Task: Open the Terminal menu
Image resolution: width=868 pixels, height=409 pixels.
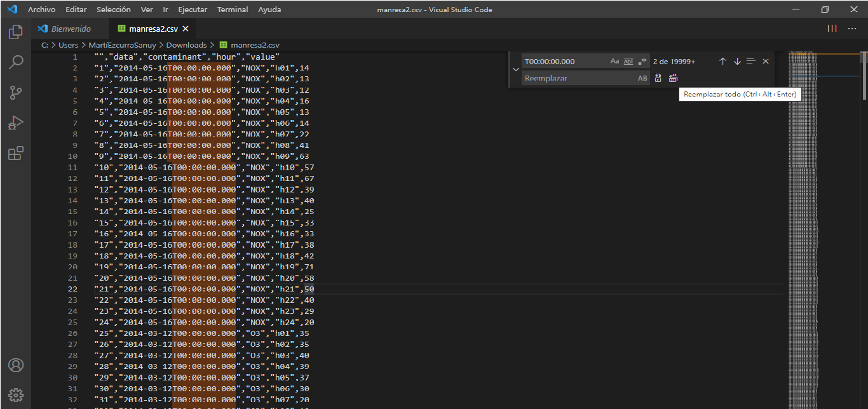Action: 233,10
